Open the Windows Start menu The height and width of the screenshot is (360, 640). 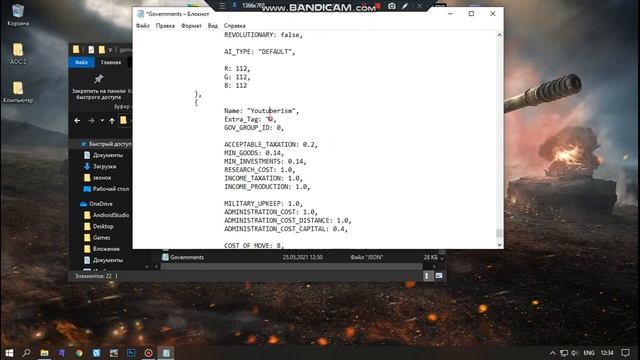tap(9, 353)
